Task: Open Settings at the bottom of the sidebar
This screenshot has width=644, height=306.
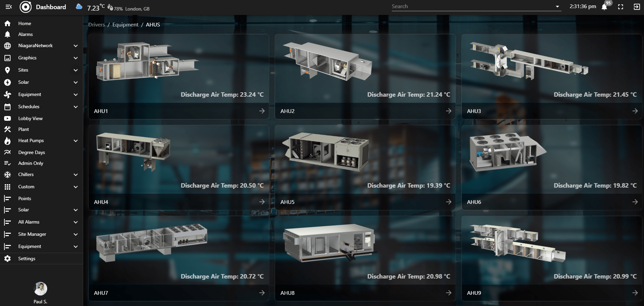Action: (x=27, y=259)
